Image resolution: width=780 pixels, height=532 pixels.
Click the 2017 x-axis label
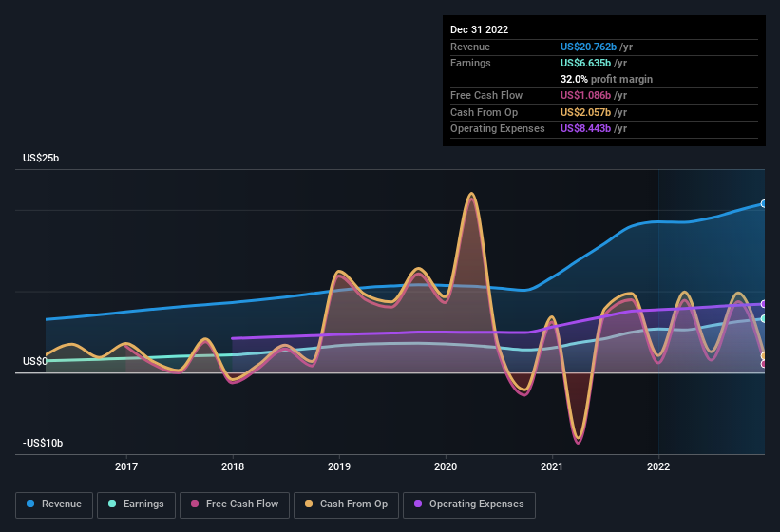pyautogui.click(x=126, y=466)
